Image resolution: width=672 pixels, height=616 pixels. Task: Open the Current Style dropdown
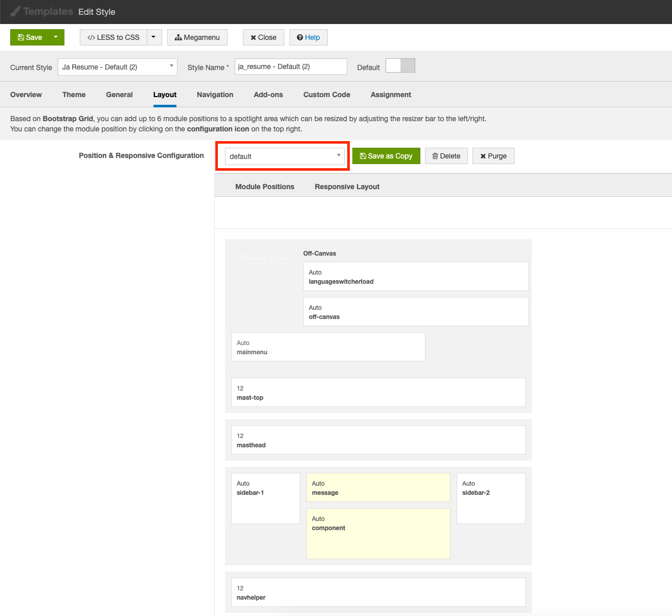pos(117,67)
